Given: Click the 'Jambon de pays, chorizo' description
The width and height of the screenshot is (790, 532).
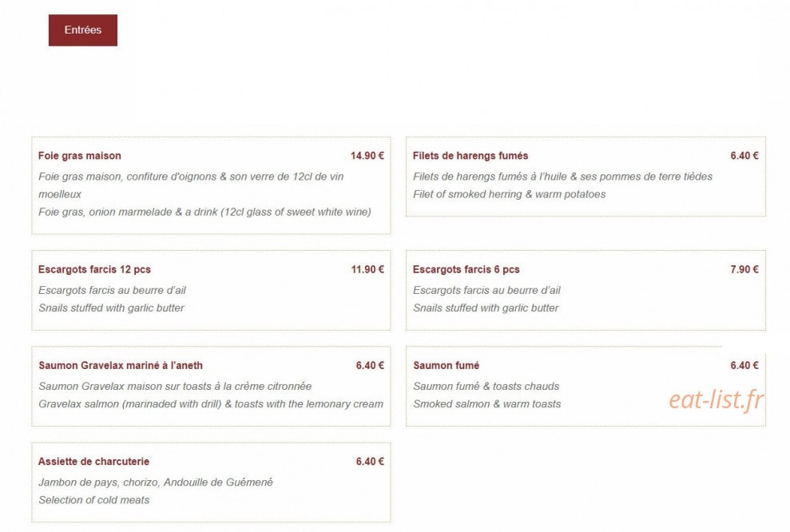Looking at the screenshot, I should pyautogui.click(x=156, y=482).
